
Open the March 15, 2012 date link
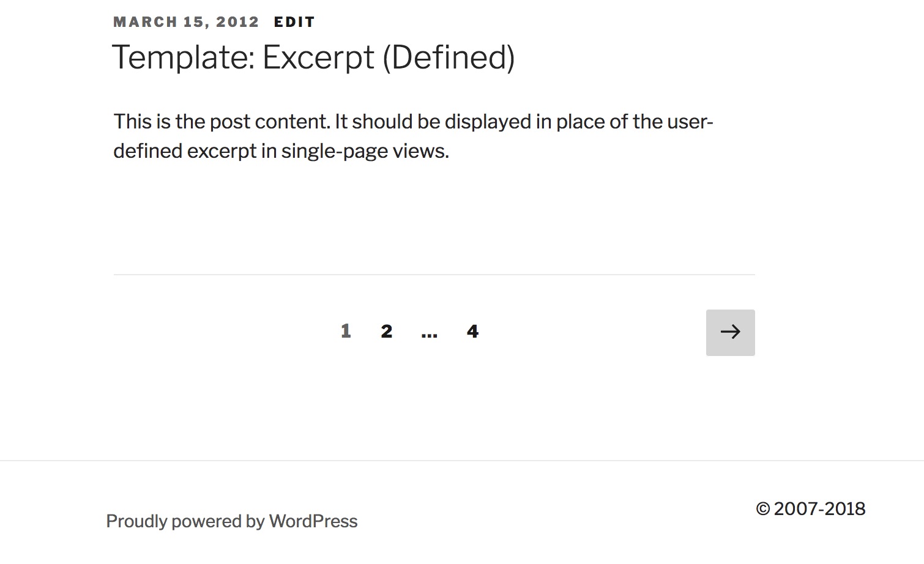click(186, 22)
